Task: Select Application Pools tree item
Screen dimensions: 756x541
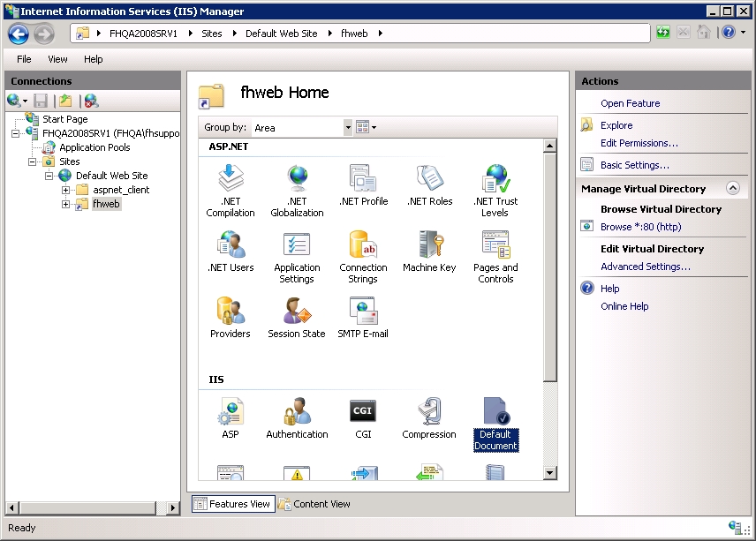Action: 94,147
